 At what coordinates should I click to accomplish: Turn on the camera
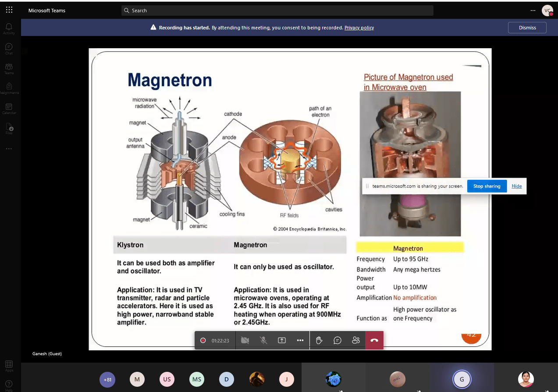point(245,340)
